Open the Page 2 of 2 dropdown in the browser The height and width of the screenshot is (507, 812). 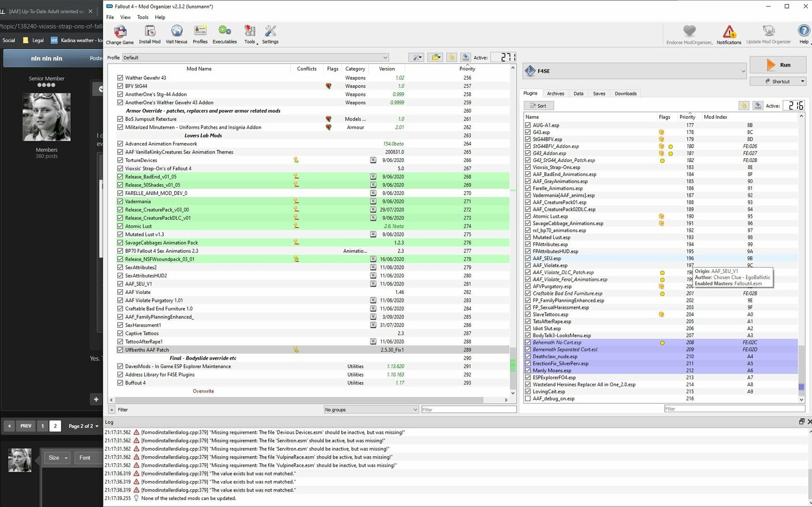pos(83,426)
